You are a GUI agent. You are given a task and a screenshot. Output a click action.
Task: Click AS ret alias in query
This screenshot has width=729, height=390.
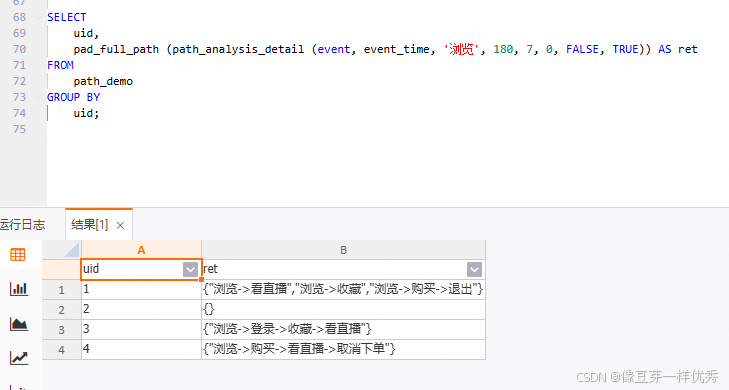678,49
